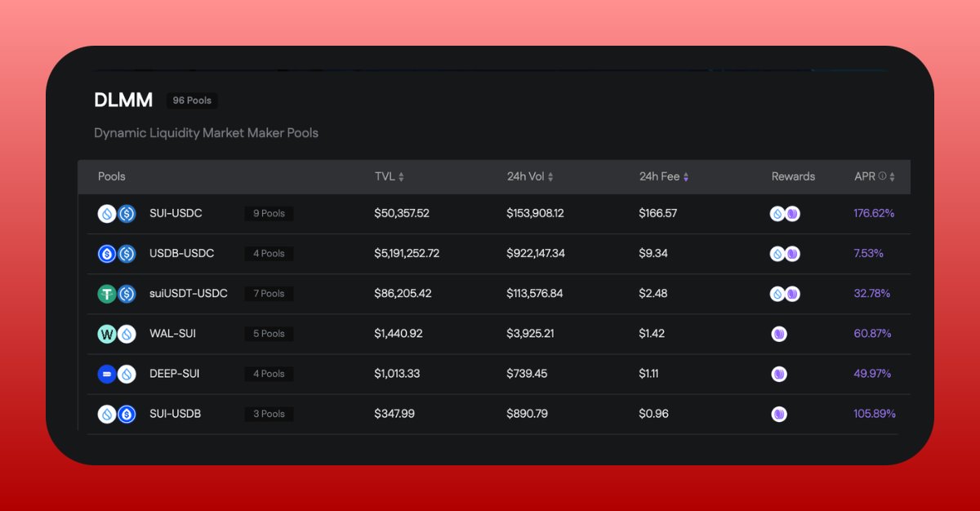
Task: Click TVL value $86,205.42
Action: (x=403, y=293)
